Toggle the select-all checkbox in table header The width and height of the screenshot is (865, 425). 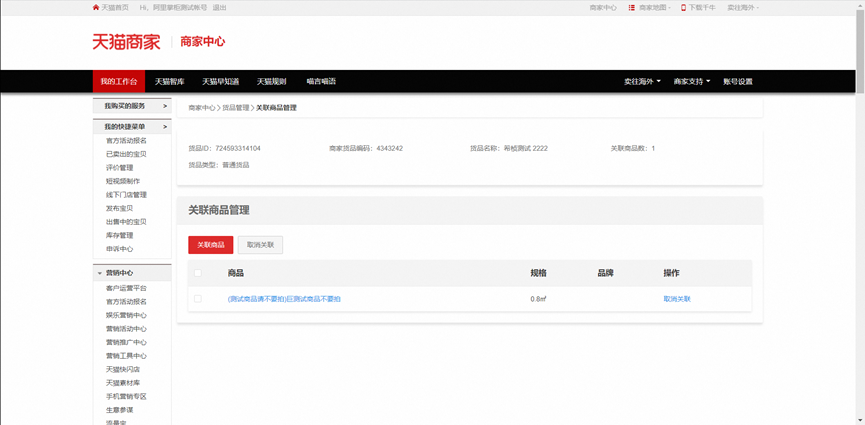(198, 273)
